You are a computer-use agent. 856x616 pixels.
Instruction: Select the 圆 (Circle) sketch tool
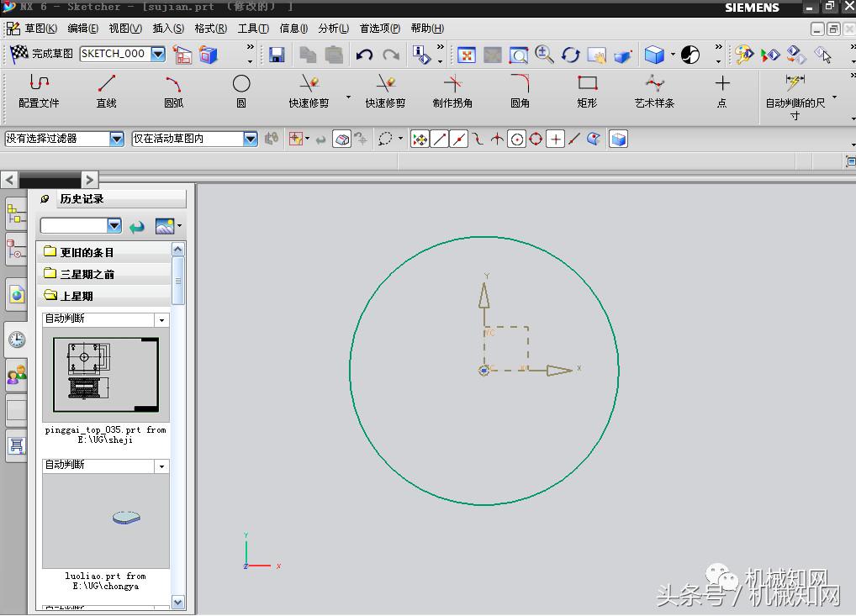pyautogui.click(x=241, y=91)
